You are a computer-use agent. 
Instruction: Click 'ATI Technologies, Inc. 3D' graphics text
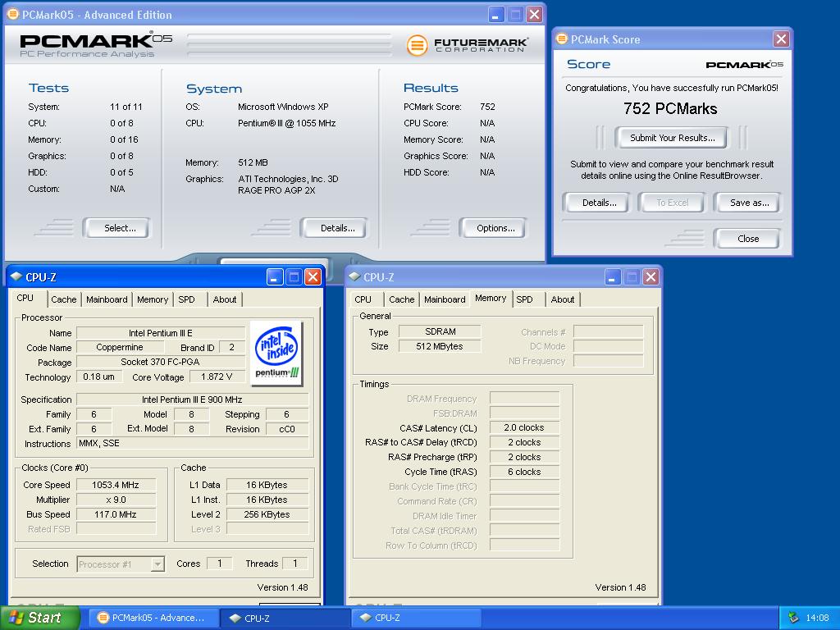click(288, 179)
